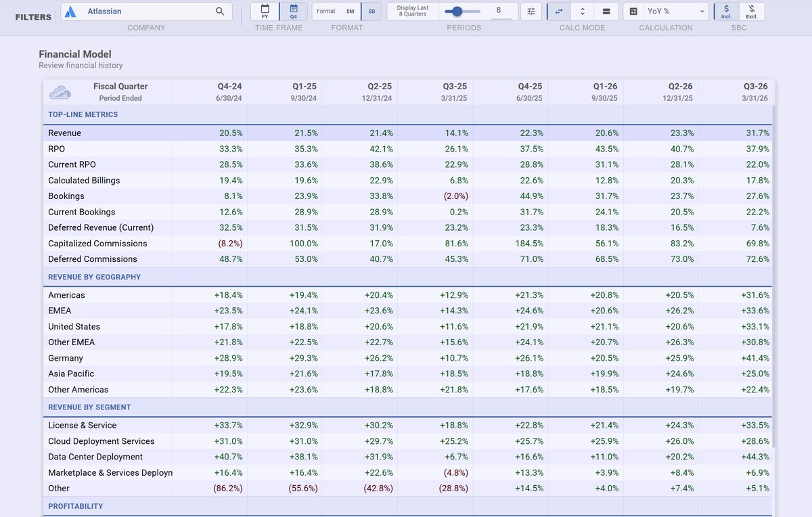Image resolution: width=812 pixels, height=517 pixels.
Task: Click the Bookings row label
Action: pyautogui.click(x=66, y=196)
